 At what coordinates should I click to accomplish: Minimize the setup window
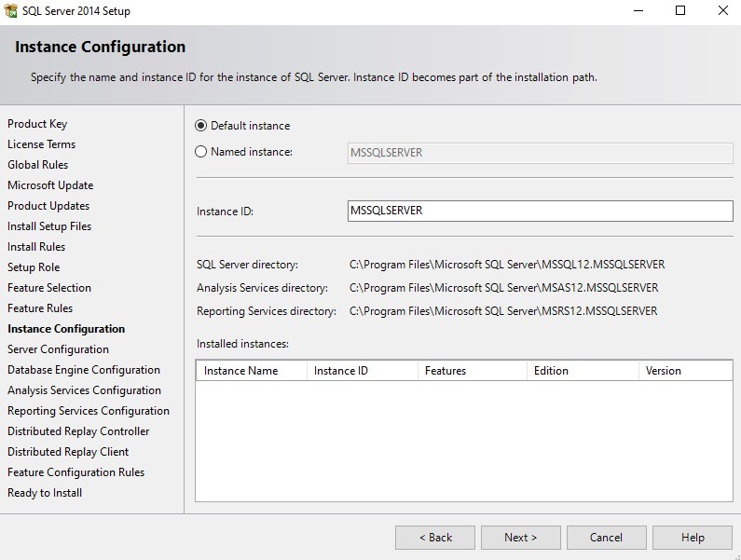click(x=638, y=11)
